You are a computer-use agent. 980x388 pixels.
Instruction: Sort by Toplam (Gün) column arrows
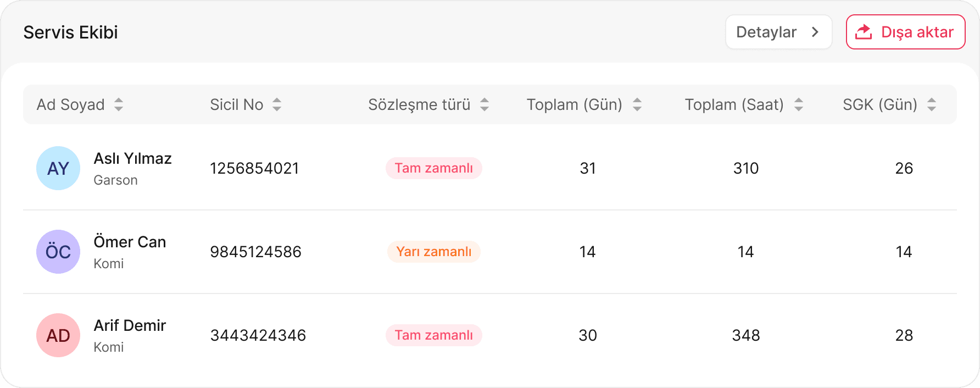[637, 104]
